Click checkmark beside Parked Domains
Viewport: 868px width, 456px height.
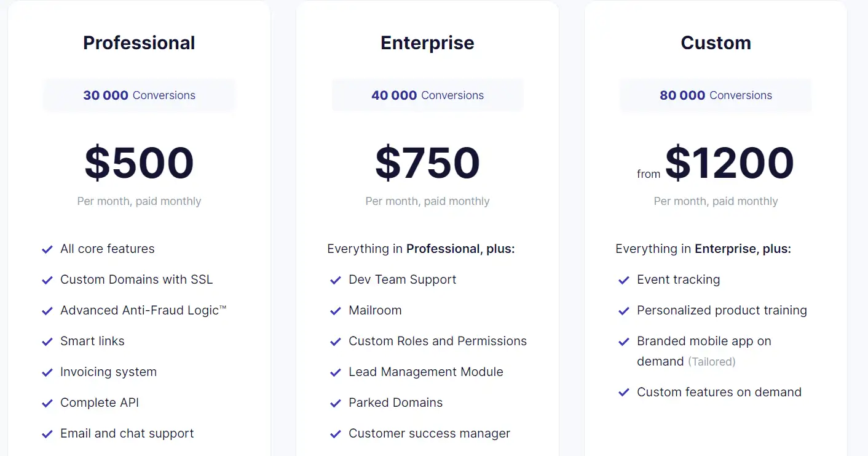(x=335, y=403)
